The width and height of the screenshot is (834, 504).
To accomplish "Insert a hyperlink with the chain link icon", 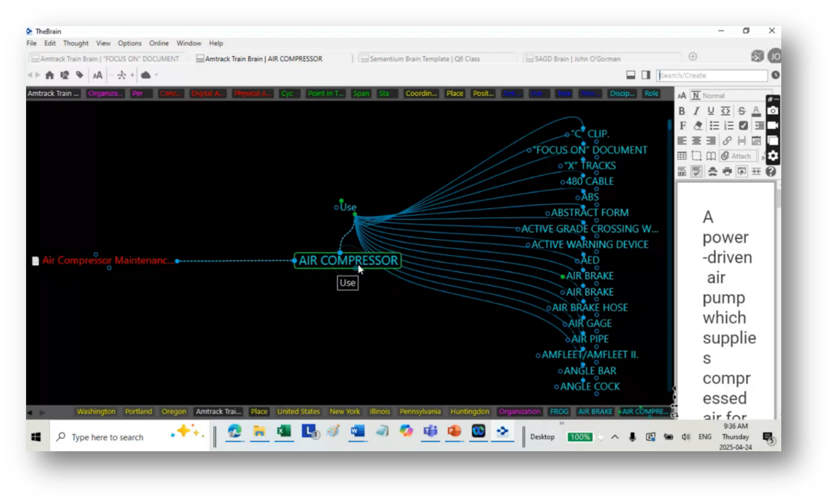I will coord(727,140).
